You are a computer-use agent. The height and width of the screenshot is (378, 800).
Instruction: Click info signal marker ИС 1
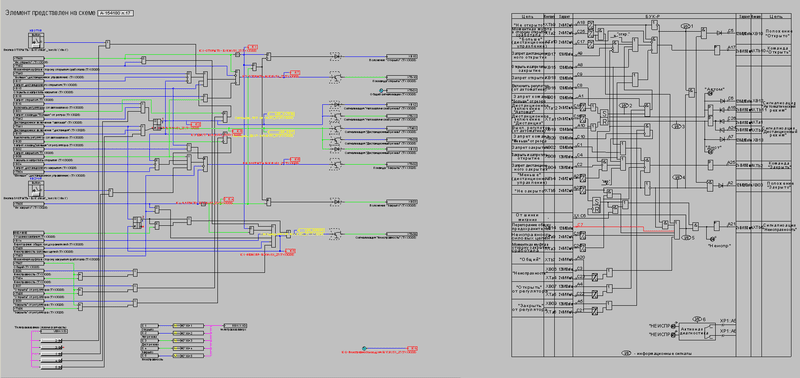(x=686, y=26)
